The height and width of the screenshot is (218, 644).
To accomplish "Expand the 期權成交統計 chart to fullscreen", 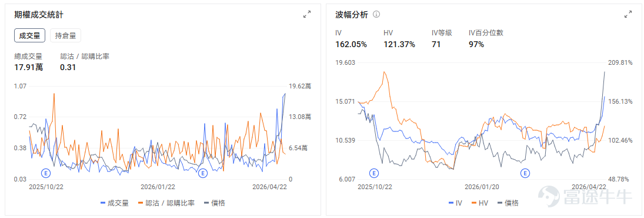I will coord(307,14).
